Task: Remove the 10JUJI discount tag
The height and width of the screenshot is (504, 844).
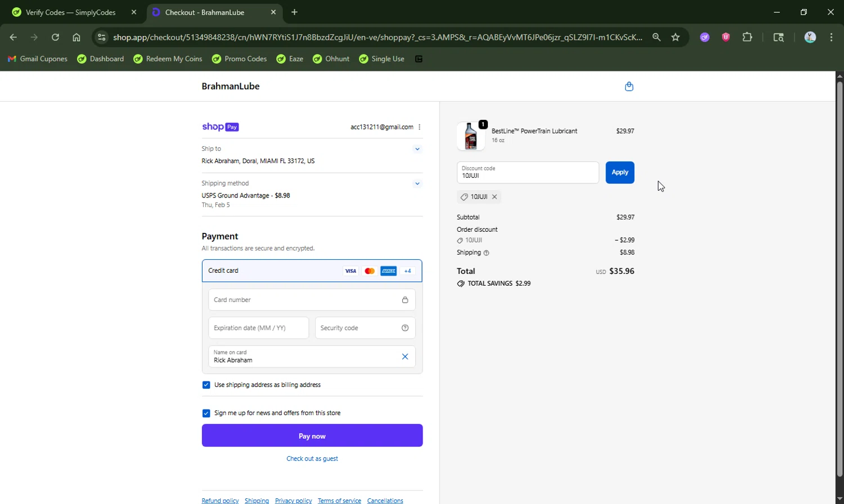Action: coord(495,197)
